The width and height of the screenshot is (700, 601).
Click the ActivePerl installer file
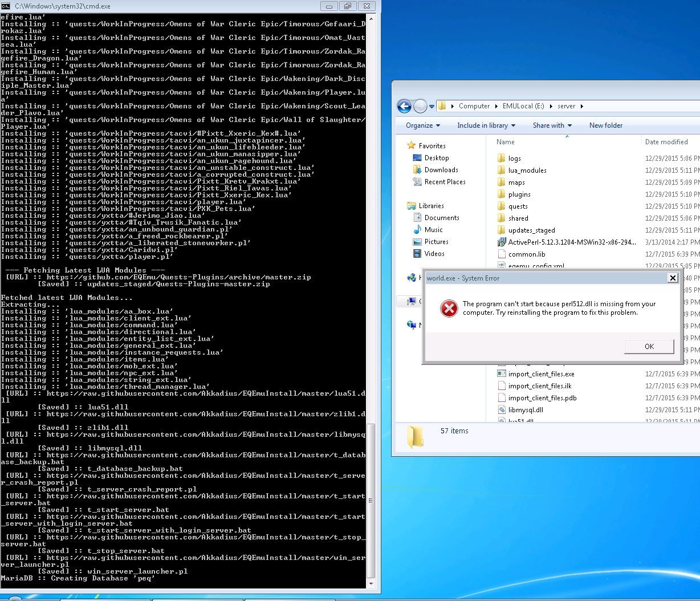point(572,242)
